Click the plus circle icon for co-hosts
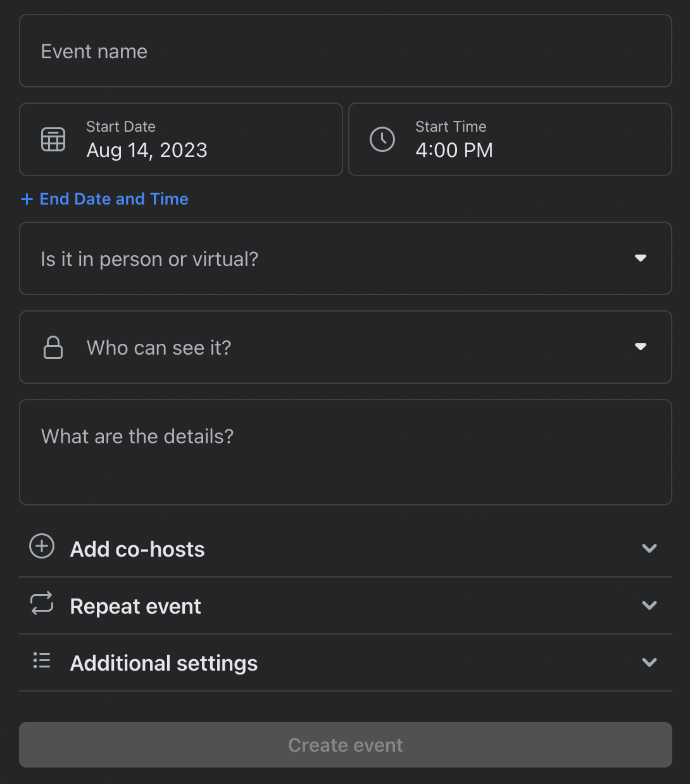This screenshot has height=784, width=690. tap(42, 546)
